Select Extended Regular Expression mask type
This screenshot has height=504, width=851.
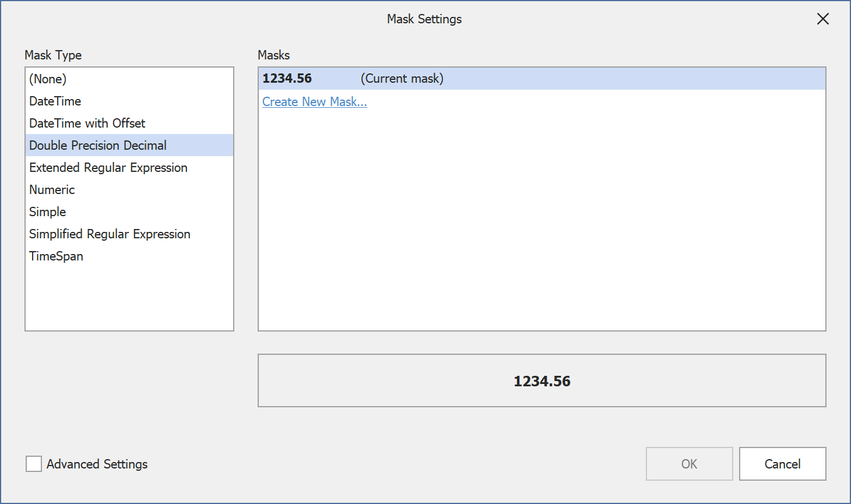(108, 167)
